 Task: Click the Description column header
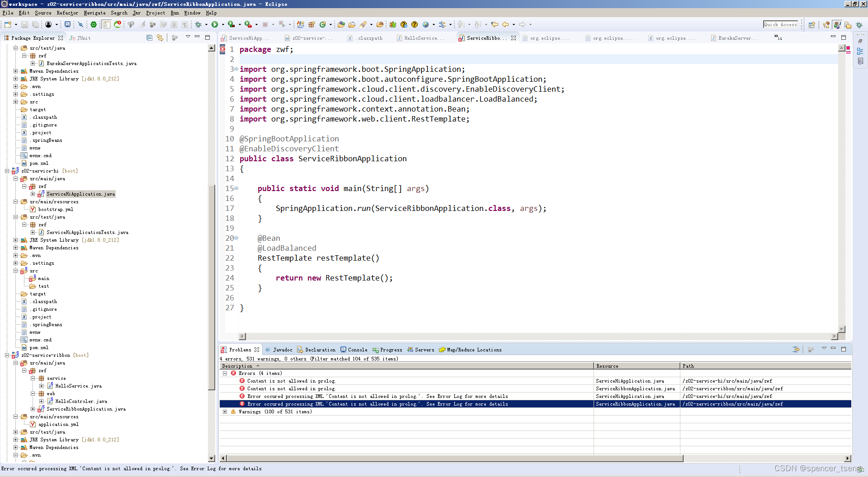pyautogui.click(x=406, y=366)
